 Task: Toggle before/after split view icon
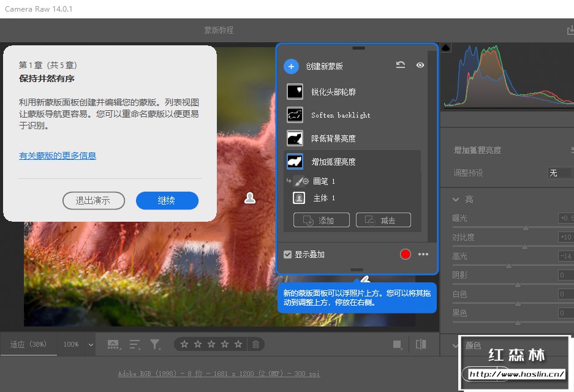tap(421, 344)
